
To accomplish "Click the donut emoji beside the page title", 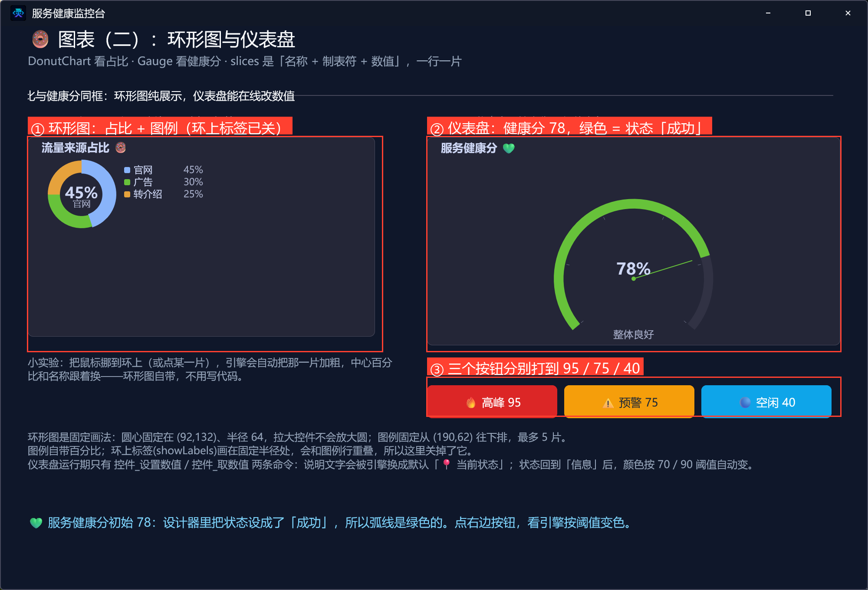I will click(x=40, y=39).
